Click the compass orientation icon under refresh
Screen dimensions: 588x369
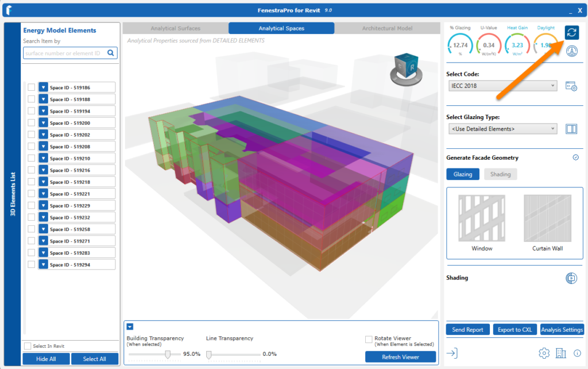[571, 51]
